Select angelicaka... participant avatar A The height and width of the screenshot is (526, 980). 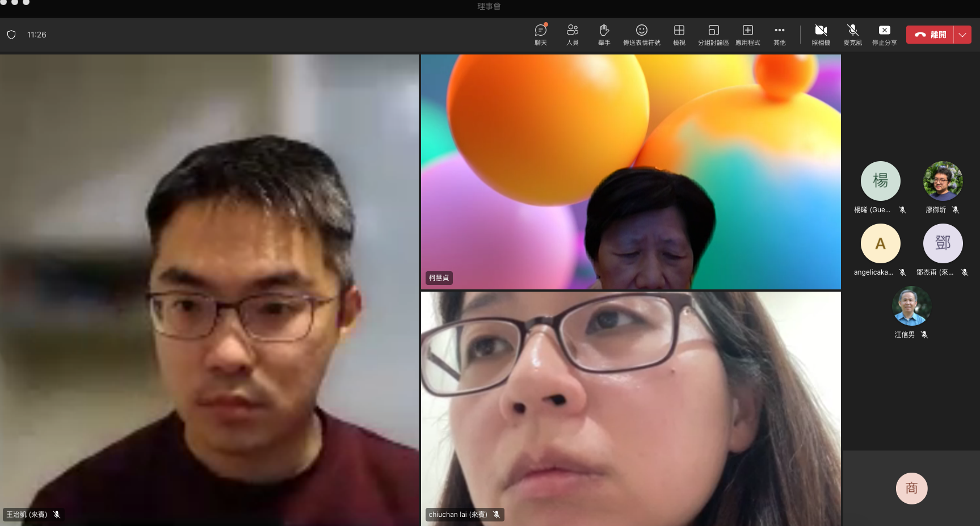coord(881,243)
